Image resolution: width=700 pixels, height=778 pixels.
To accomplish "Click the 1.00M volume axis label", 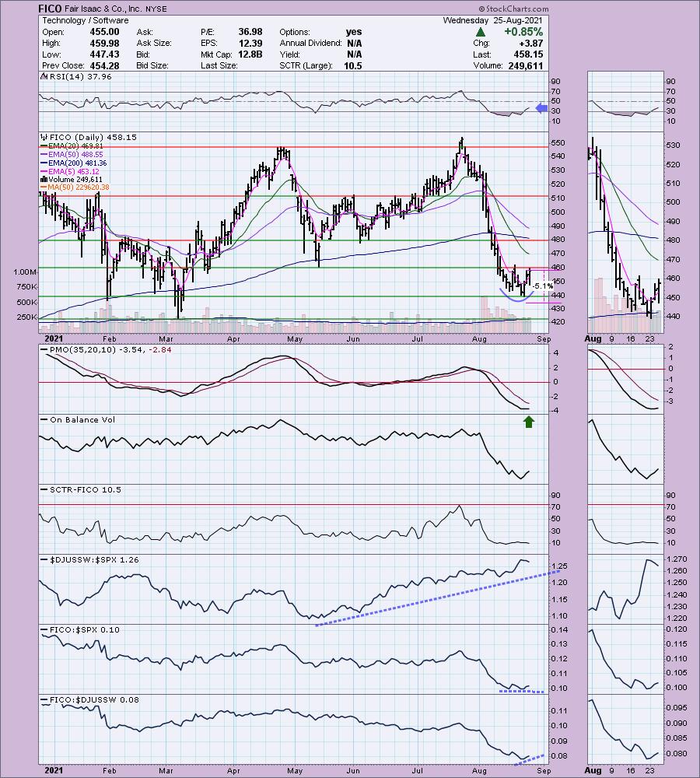I will click(26, 272).
